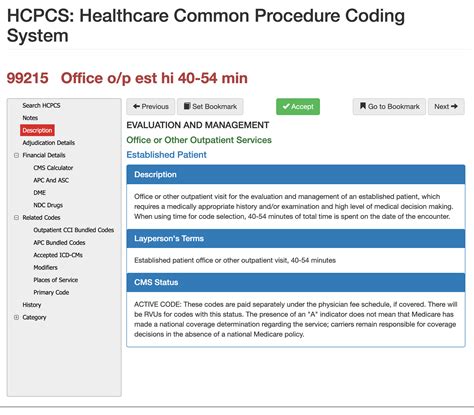Collapse the Financial Details tree node
The height and width of the screenshot is (415, 474).
(16, 155)
